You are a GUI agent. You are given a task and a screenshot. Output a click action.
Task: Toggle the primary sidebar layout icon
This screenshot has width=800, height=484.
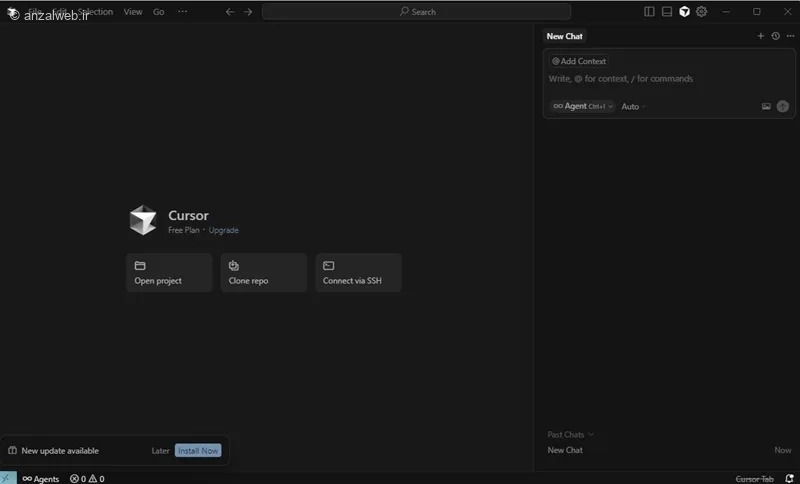(x=649, y=12)
